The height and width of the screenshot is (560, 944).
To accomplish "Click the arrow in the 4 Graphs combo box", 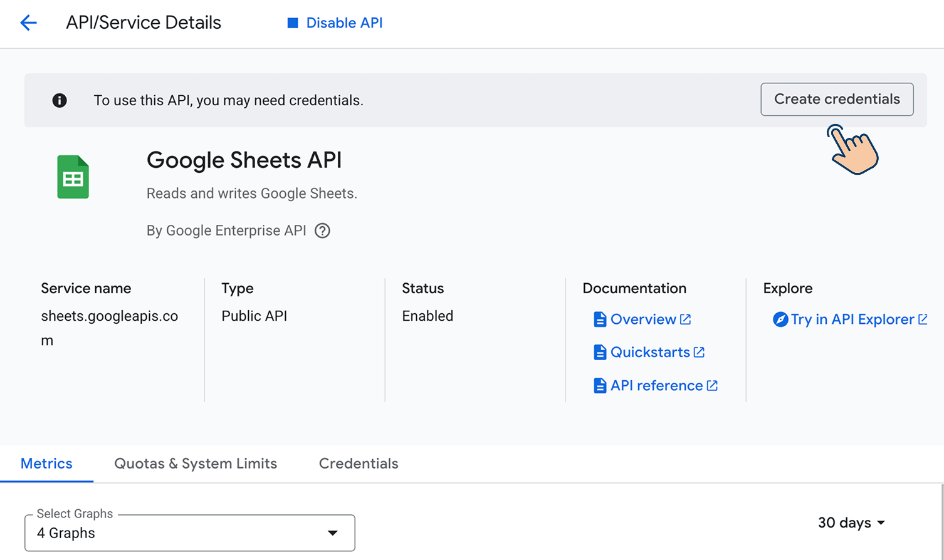I will pos(333,533).
